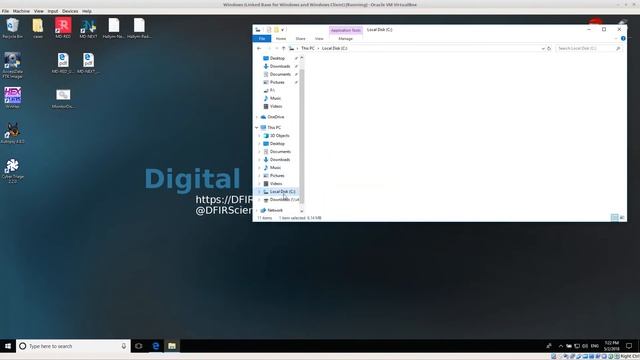Select Desktop under Quick access
The height and width of the screenshot is (360, 640).
coord(278,58)
